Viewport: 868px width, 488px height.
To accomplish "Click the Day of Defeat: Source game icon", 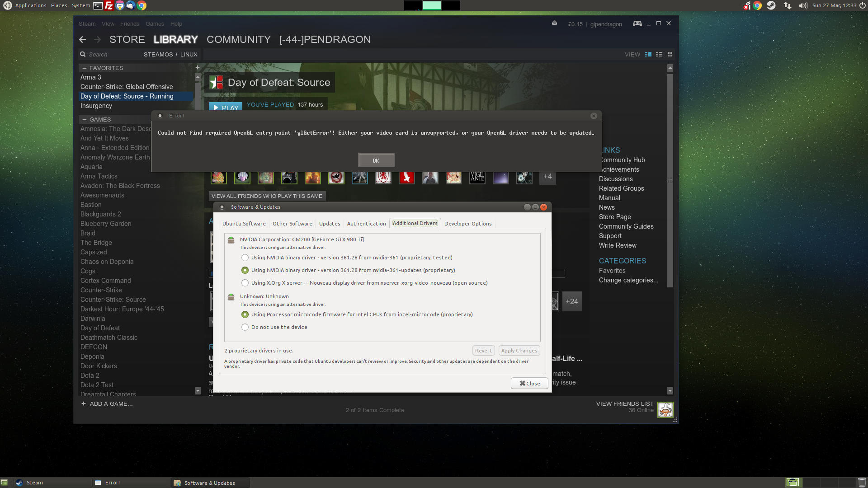I will coord(216,82).
